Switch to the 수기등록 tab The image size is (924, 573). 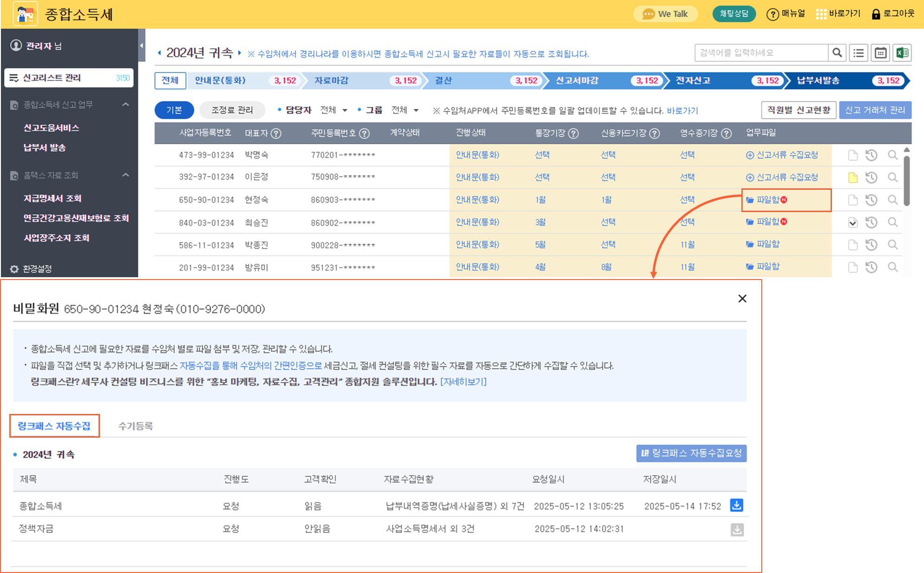tap(136, 426)
